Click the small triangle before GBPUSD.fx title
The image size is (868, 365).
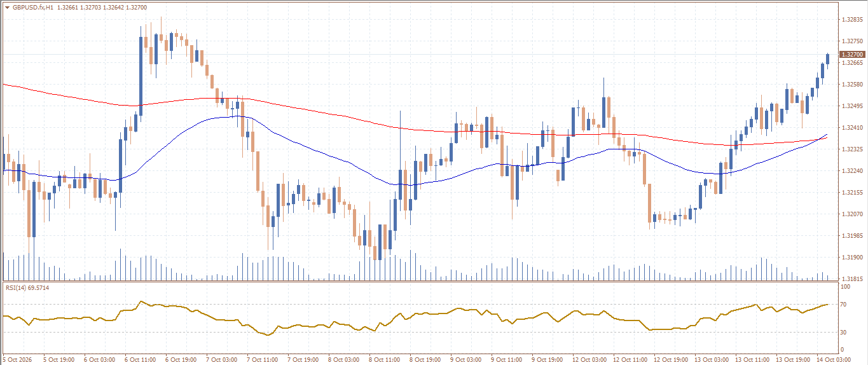(7, 8)
